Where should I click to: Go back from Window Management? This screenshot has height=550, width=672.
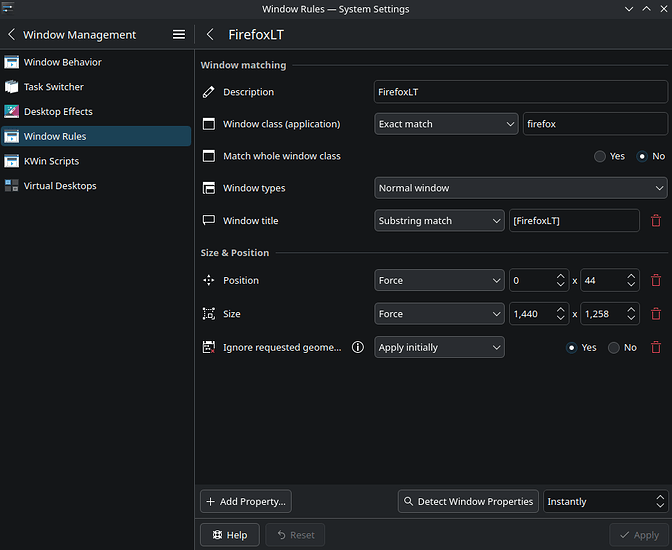click(12, 34)
